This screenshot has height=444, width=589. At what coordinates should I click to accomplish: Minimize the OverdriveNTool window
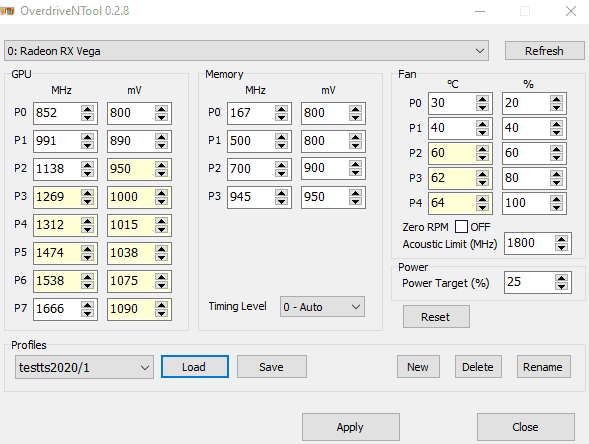[480, 11]
